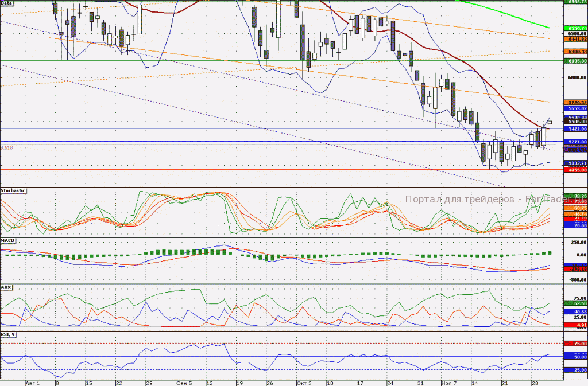Select the orange 5720.52 price label

click(x=575, y=102)
